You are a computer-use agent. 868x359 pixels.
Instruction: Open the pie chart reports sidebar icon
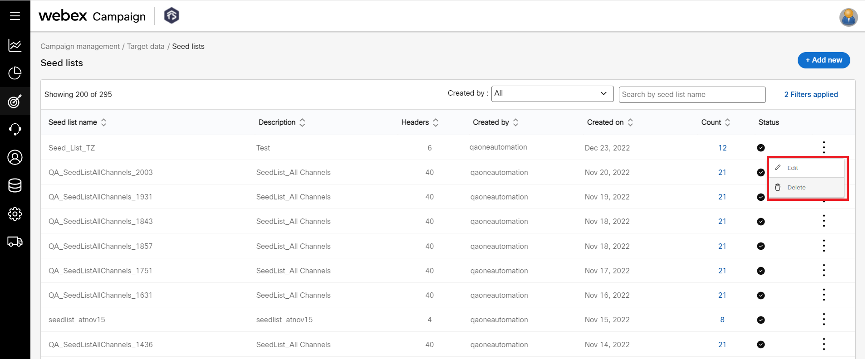[x=15, y=73]
